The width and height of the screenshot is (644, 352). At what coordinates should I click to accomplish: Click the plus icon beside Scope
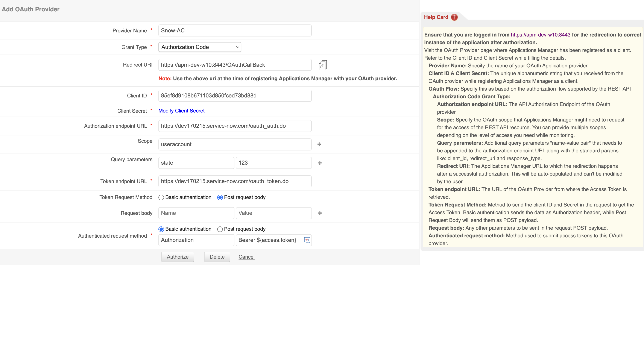pyautogui.click(x=319, y=144)
